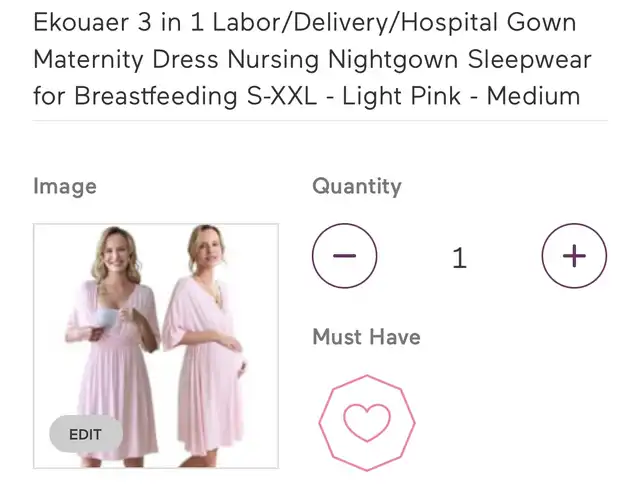The image size is (640, 492).
Task: Click the pregnant woman in the photo
Action: [206, 345]
